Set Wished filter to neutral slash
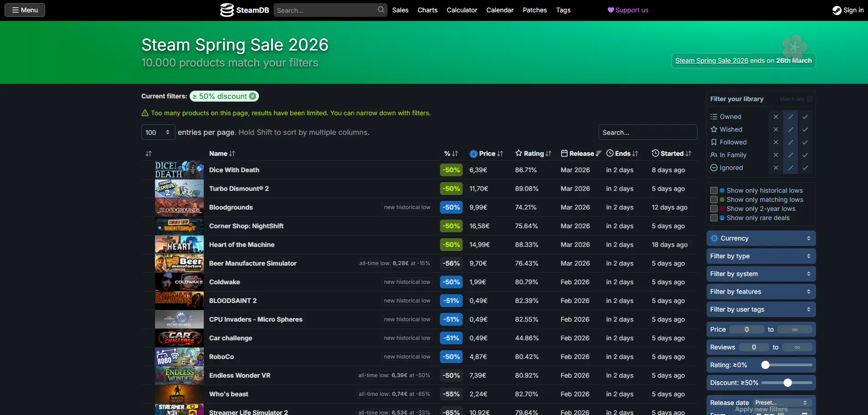The image size is (868, 415). coord(790,129)
